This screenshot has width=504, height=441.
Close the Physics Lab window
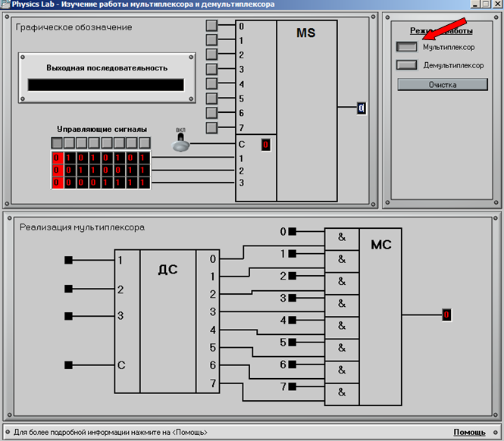point(497,5)
